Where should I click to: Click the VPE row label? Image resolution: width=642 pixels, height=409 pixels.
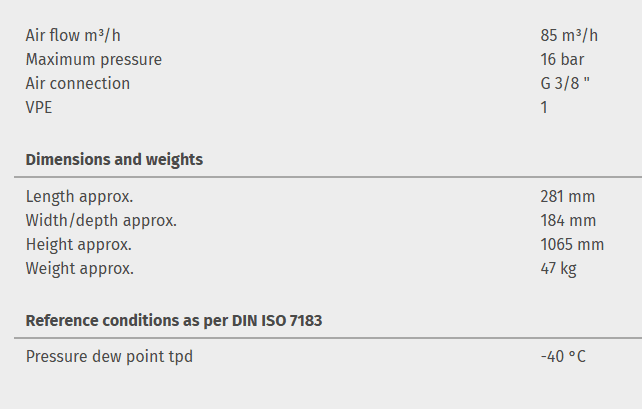click(39, 108)
